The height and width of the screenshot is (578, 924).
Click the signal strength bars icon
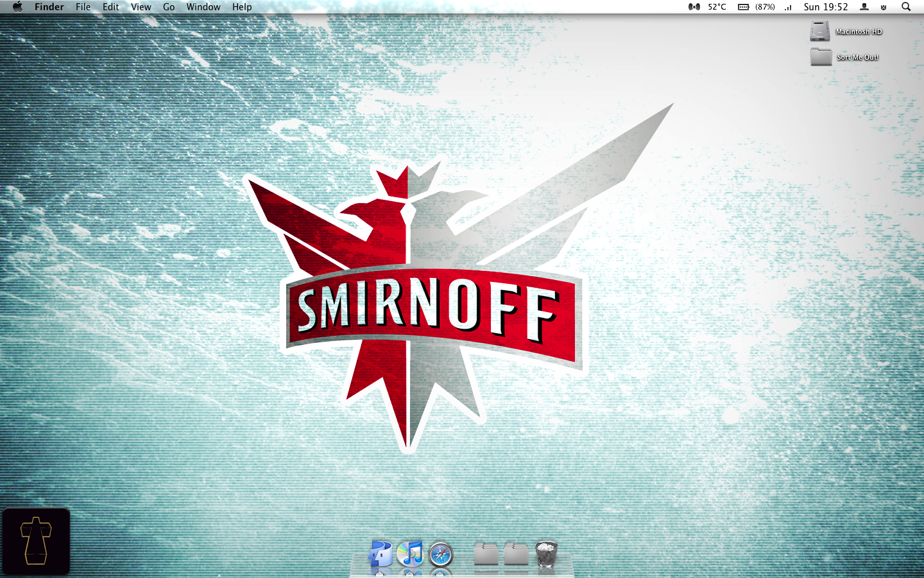coord(788,8)
